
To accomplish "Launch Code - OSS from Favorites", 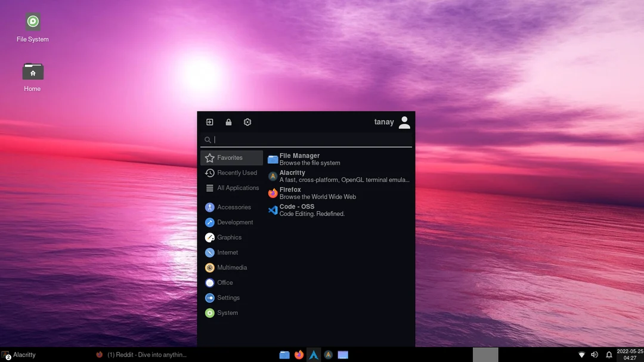I will point(296,209).
